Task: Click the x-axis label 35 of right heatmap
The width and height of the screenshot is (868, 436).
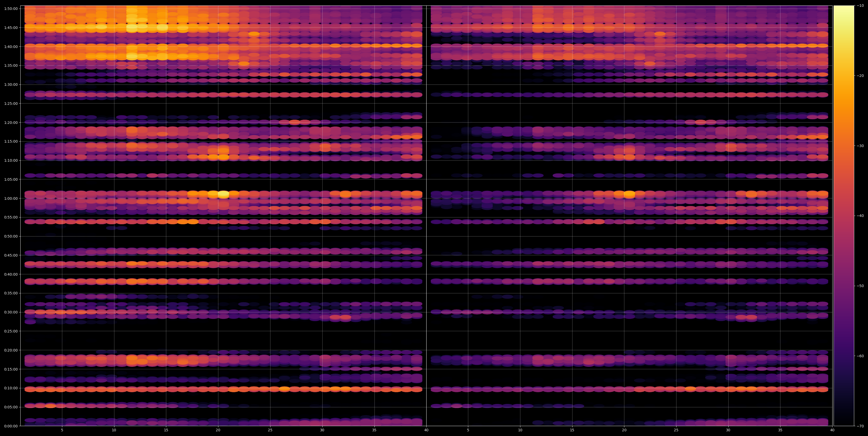Action: click(780, 430)
